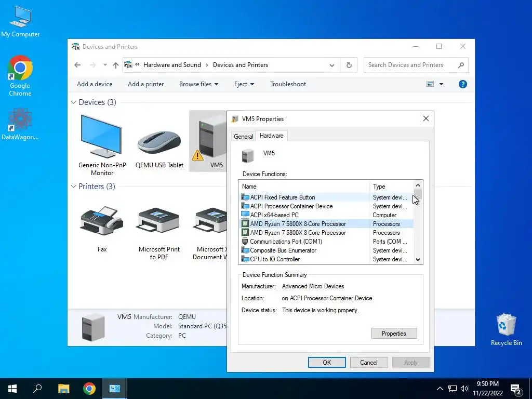Expand the address bar history dropdown
This screenshot has width=532, height=399.
tap(332, 65)
